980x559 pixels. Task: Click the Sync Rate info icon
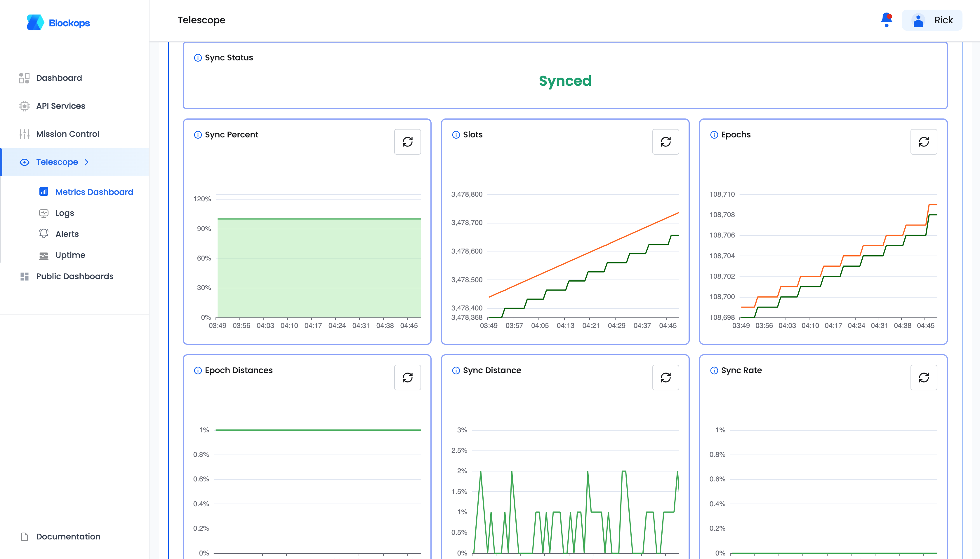(714, 371)
